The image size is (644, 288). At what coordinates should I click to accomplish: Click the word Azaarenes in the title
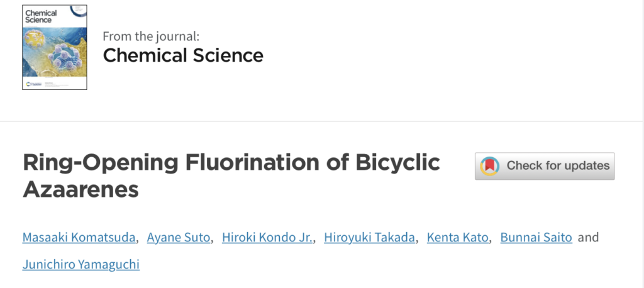pyautogui.click(x=80, y=190)
